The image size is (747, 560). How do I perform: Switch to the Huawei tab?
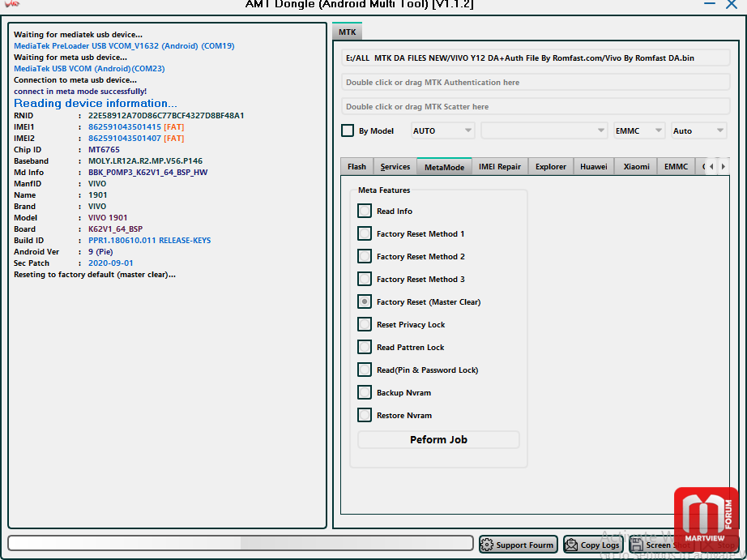pos(594,167)
